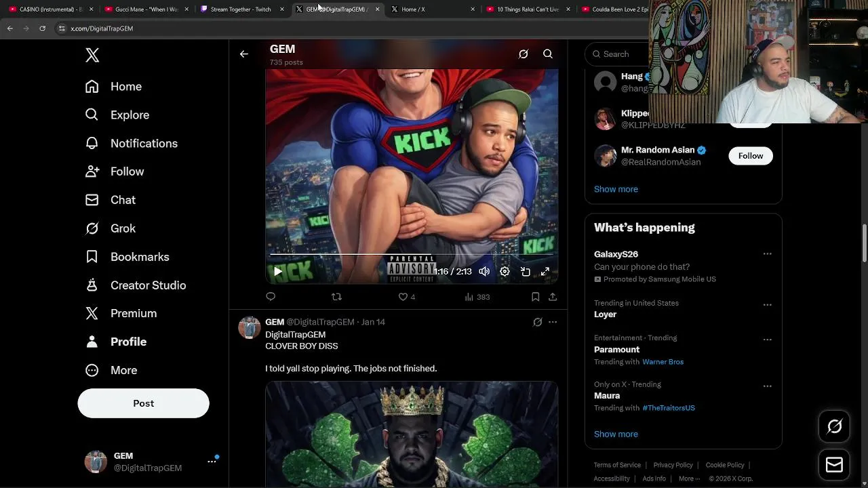Click GEM account avatar at sidebar bottom
Screen dimensions: 868x488
96,462
